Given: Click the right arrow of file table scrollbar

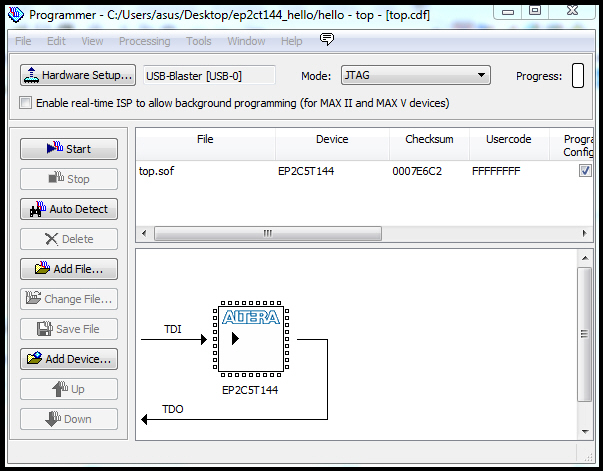Looking at the screenshot, I should tap(585, 233).
